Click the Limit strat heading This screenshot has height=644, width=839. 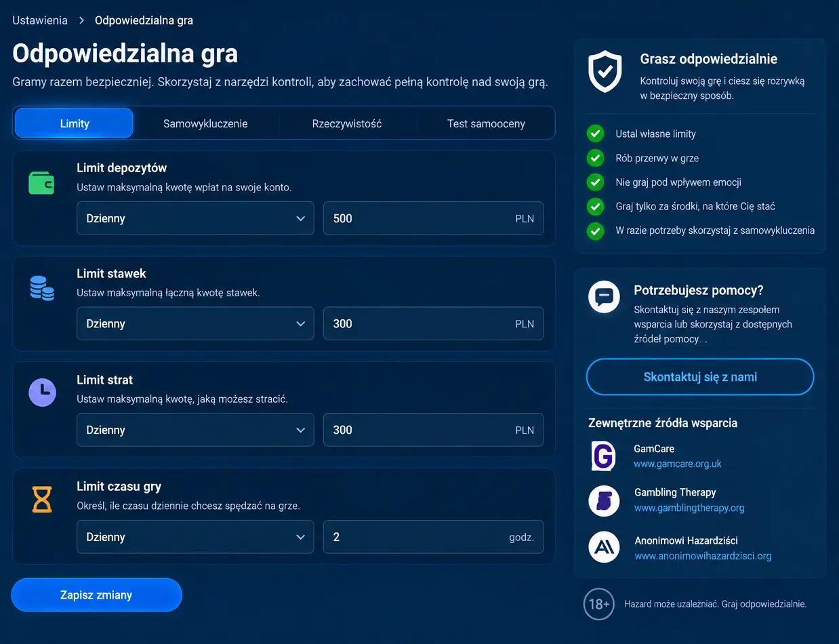pyautogui.click(x=105, y=380)
